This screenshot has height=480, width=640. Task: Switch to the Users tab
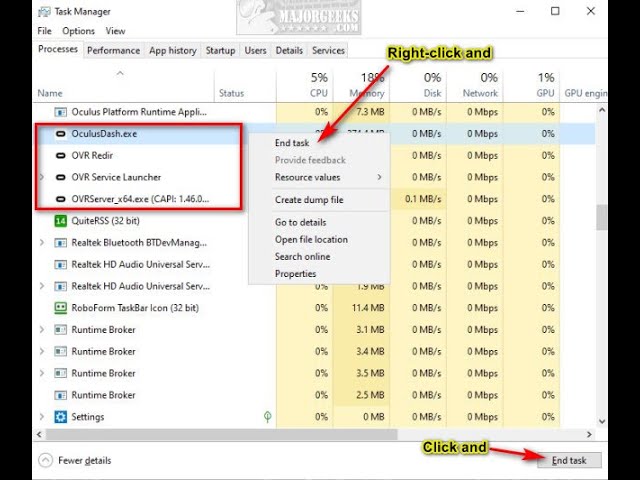pos(256,51)
